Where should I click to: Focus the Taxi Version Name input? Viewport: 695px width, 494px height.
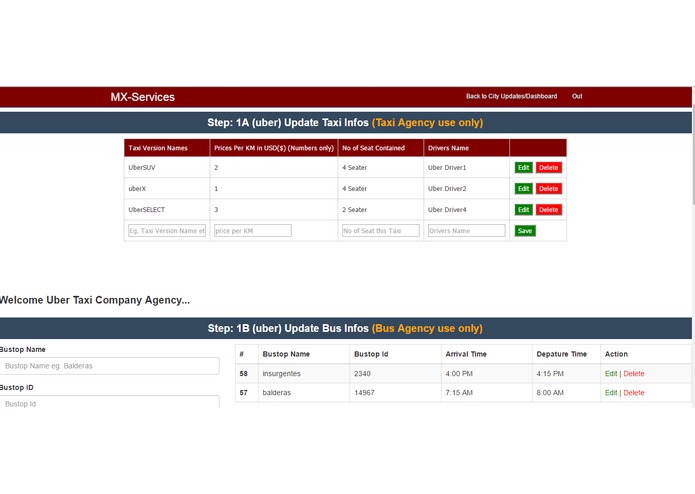tap(167, 230)
